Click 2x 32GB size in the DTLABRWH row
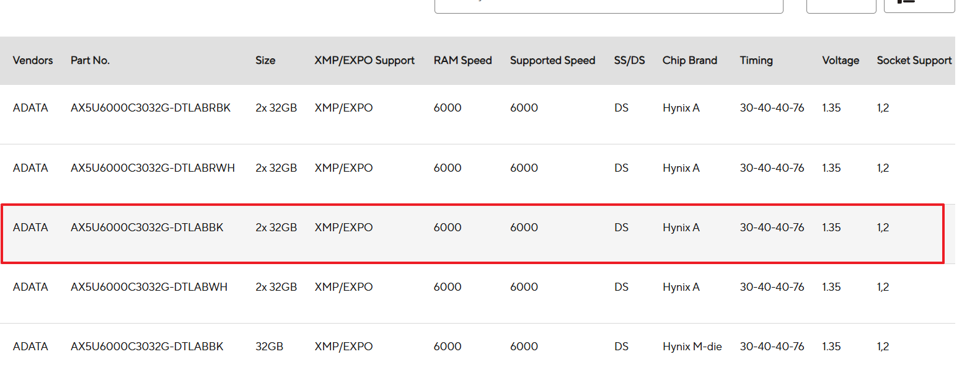This screenshot has width=980, height=367. pyautogui.click(x=276, y=168)
